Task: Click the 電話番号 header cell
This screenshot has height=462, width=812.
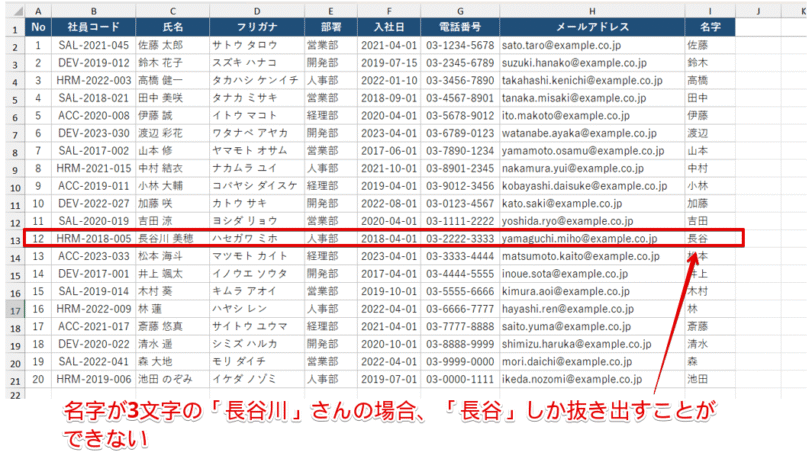Action: point(460,27)
